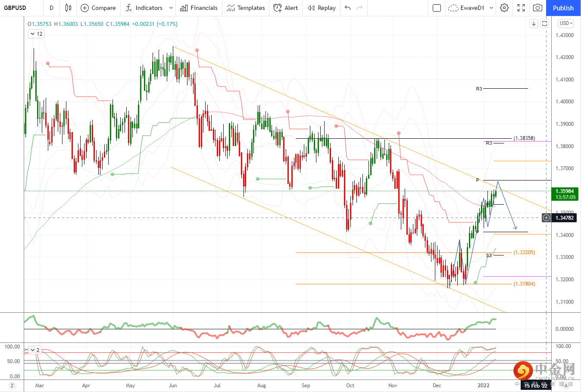The image size is (581, 392).
Task: Collapse the lower pane legend showing 2
Action: pyautogui.click(x=35, y=350)
